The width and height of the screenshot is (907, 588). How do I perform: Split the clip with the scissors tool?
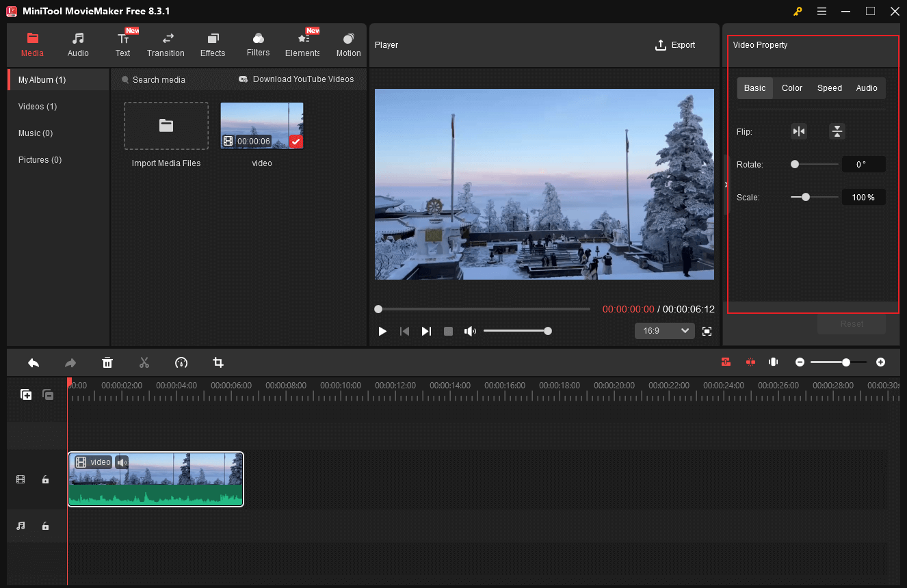[x=144, y=362]
